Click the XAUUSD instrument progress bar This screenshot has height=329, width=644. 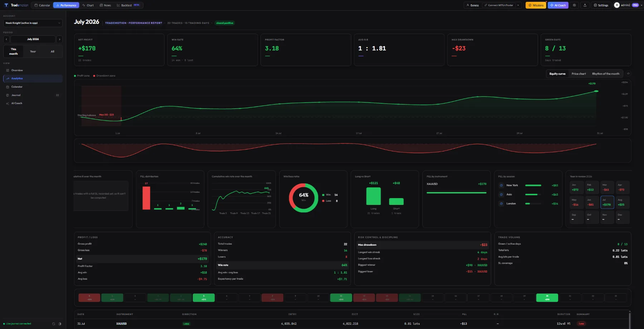(x=457, y=193)
